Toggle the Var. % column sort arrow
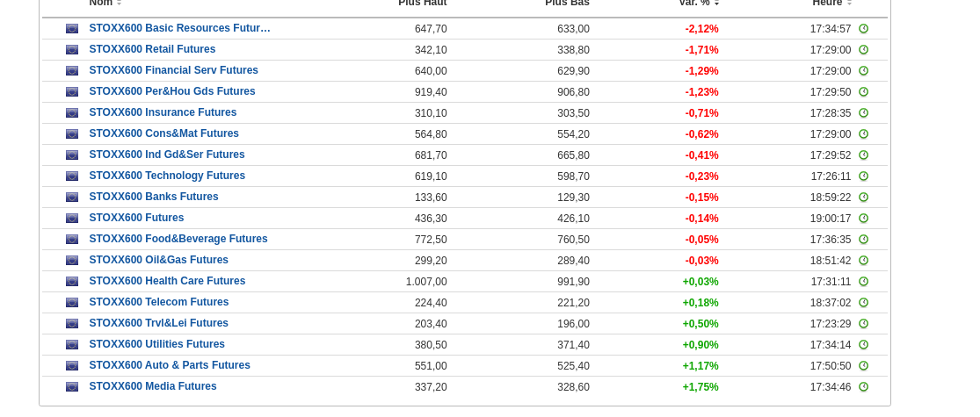Viewport: 980px width, 417px height. tap(716, 4)
